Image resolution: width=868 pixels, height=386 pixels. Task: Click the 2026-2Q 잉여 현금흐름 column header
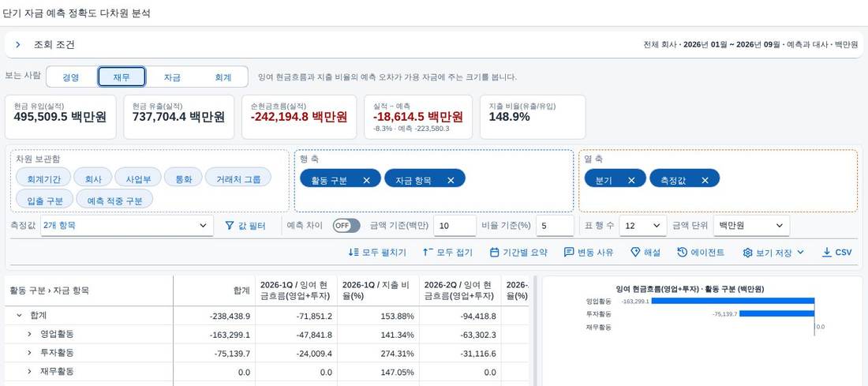pos(460,290)
